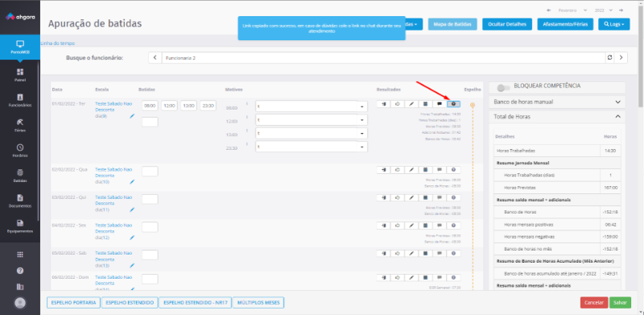Click the calendar icon on the 03/02/2022 row
Screen dimensions: 644x315
pyautogui.click(x=426, y=197)
